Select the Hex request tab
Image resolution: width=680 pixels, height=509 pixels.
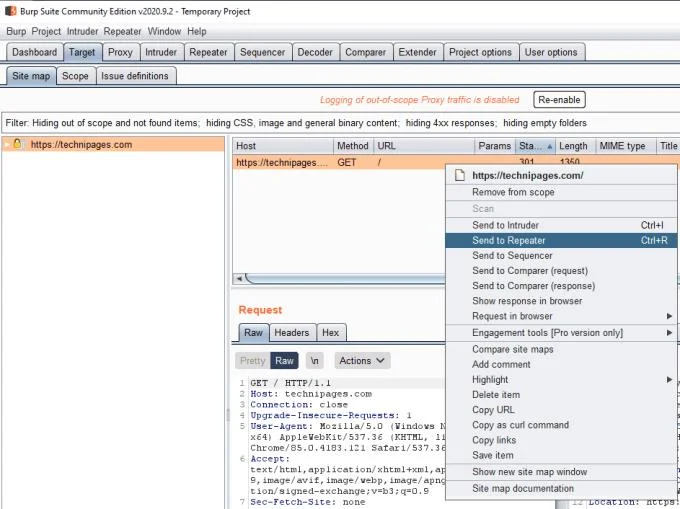click(330, 333)
